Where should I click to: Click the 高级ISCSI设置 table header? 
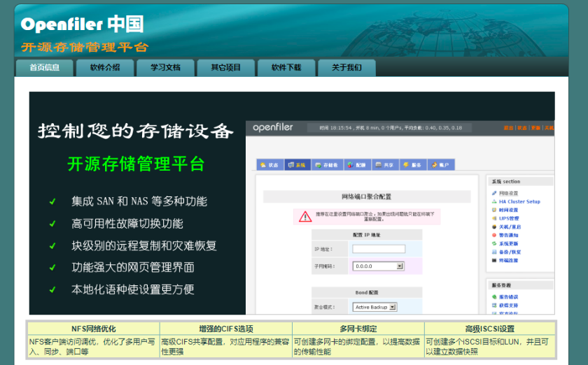click(x=490, y=329)
